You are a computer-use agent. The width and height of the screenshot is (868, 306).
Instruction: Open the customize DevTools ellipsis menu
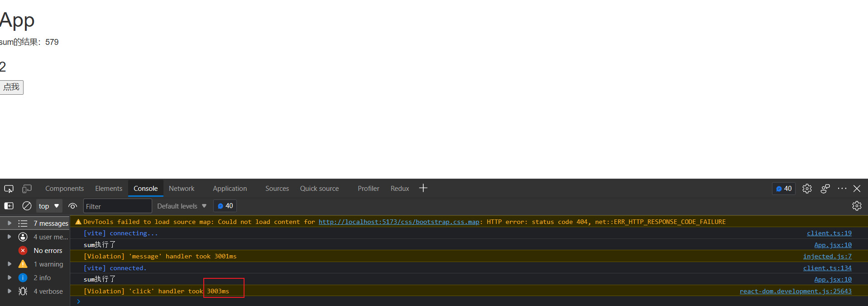pos(842,189)
